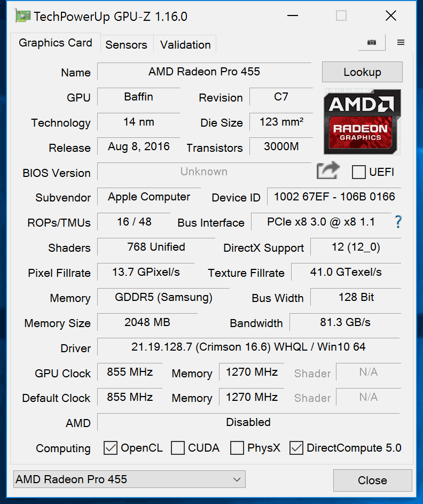The width and height of the screenshot is (423, 504).
Task: Click the Memory type field GDDR5 (Samsung)
Action: point(163,297)
